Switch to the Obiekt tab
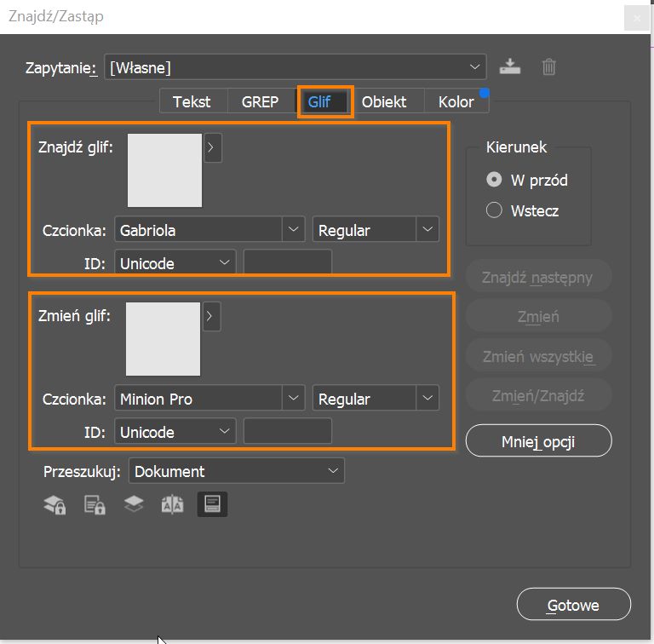This screenshot has height=644, width=654. (384, 101)
